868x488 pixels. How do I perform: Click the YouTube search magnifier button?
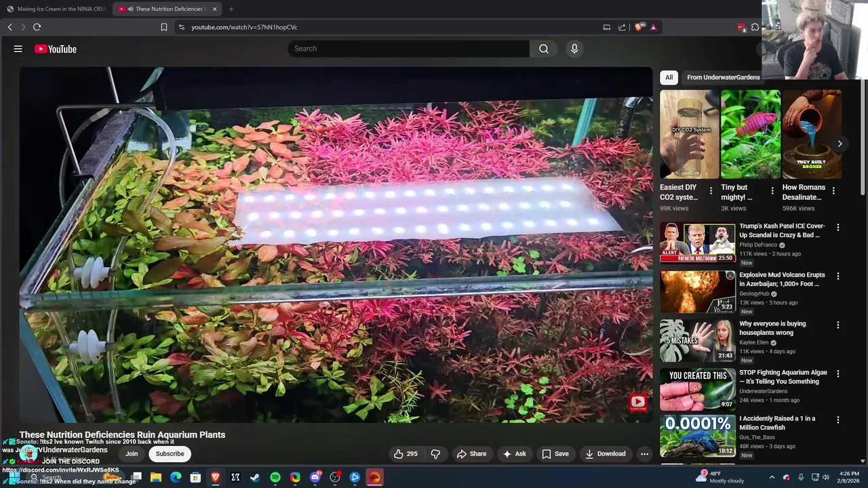coord(544,49)
